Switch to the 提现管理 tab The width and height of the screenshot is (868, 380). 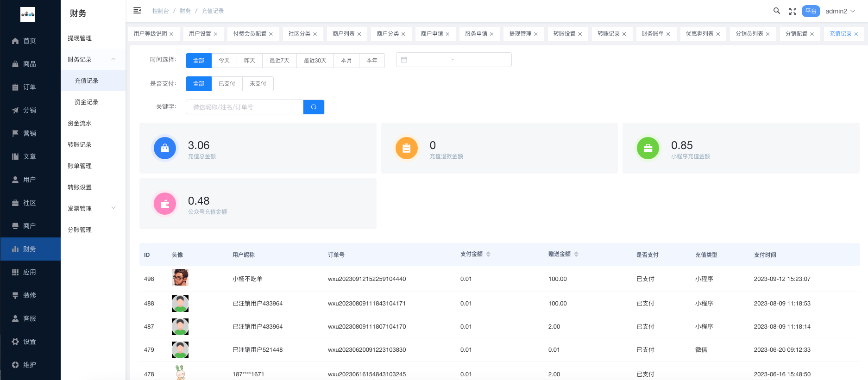click(520, 34)
